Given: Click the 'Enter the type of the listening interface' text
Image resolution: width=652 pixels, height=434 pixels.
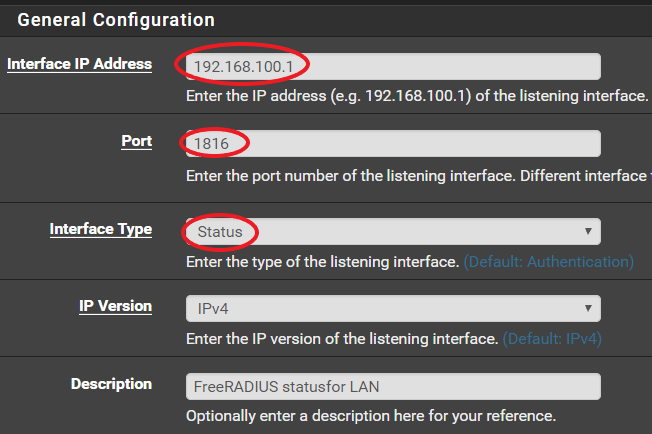Looking at the screenshot, I should (x=322, y=261).
